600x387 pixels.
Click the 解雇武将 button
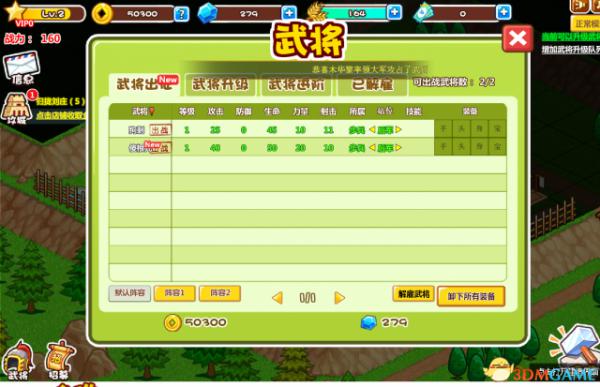(414, 294)
